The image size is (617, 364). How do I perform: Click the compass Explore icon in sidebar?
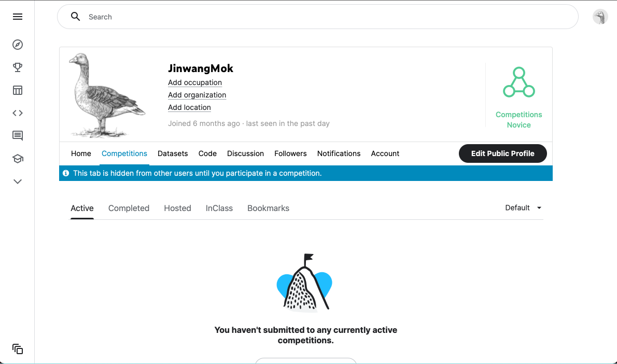point(17,45)
